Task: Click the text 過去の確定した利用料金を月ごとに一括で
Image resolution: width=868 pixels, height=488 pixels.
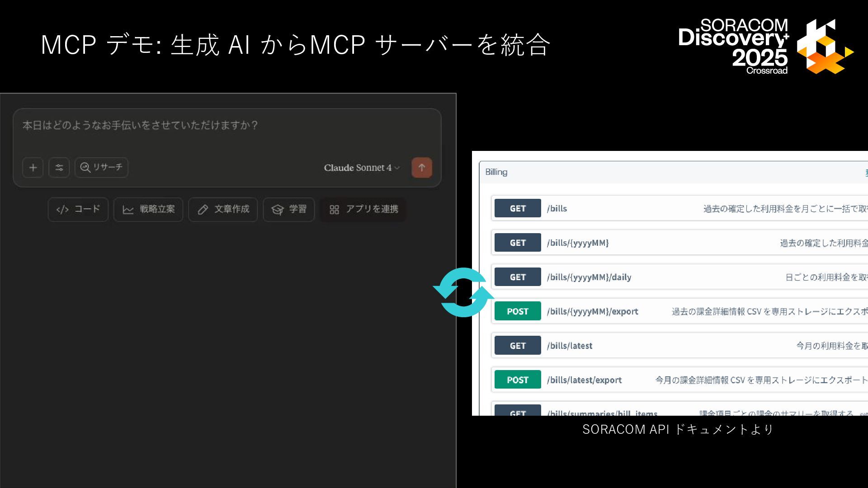Action: click(x=781, y=209)
